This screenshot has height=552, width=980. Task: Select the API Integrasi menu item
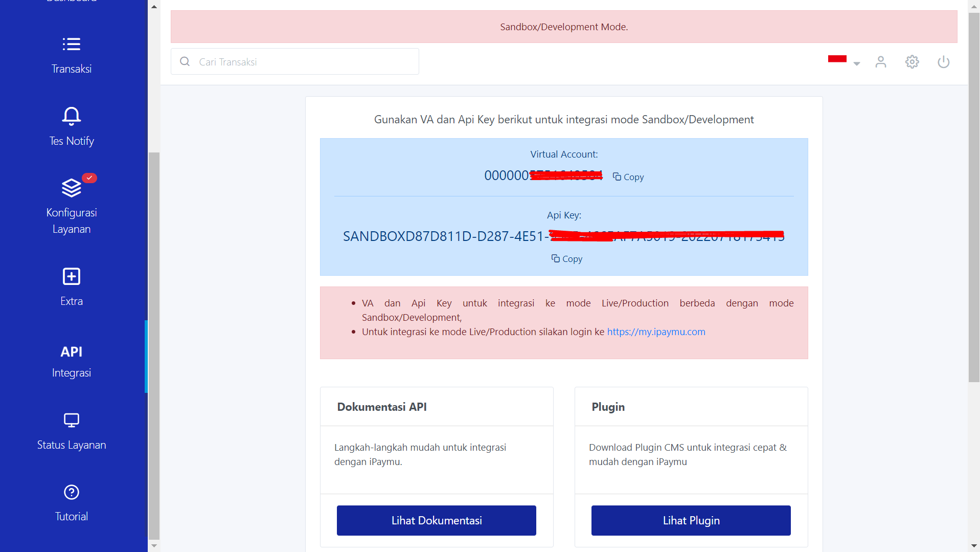pos(71,361)
